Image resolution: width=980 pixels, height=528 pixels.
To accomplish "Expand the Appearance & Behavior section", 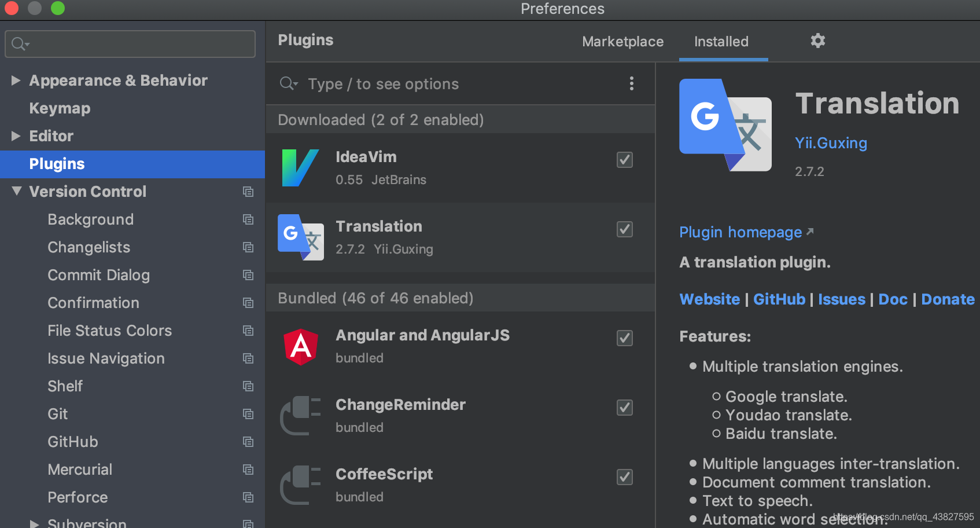I will [x=16, y=80].
